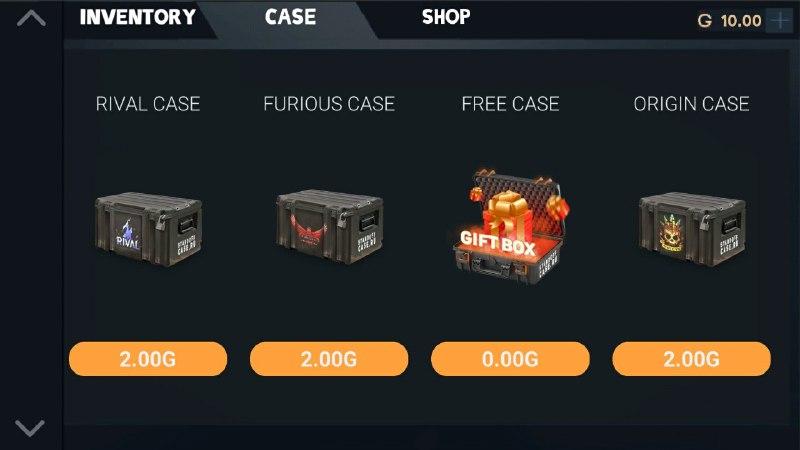This screenshot has height=450, width=800.
Task: Claim Free Case for 0.00G
Action: (x=510, y=359)
